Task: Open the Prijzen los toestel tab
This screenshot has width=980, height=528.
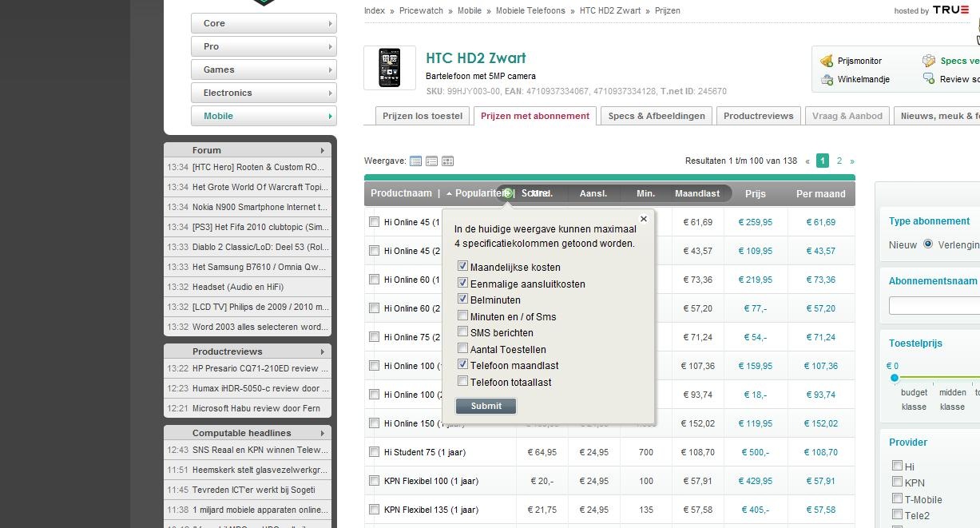Action: click(423, 116)
